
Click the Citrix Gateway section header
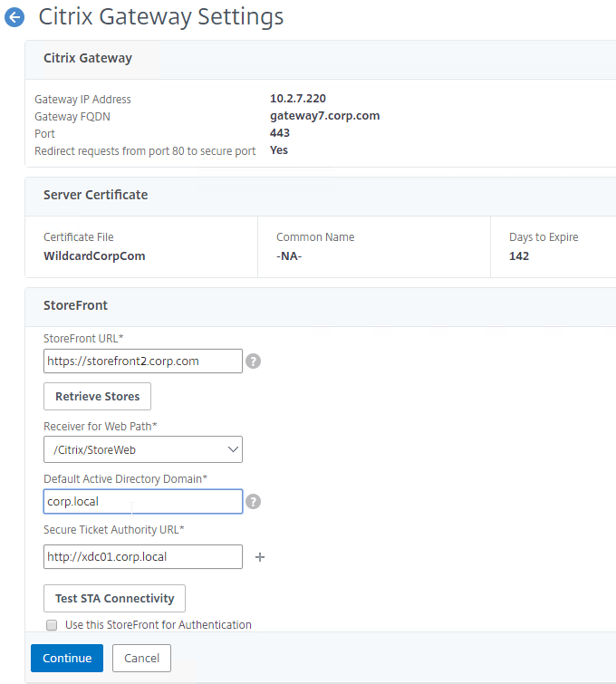point(88,58)
